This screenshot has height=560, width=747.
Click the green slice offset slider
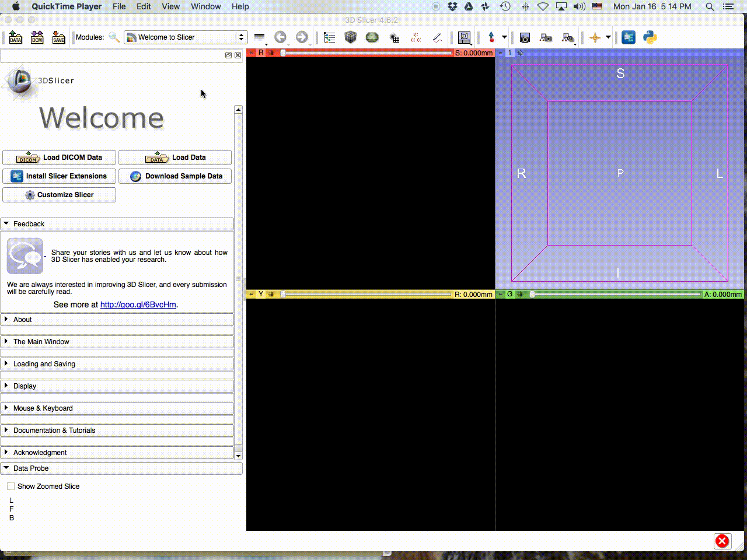(x=615, y=295)
